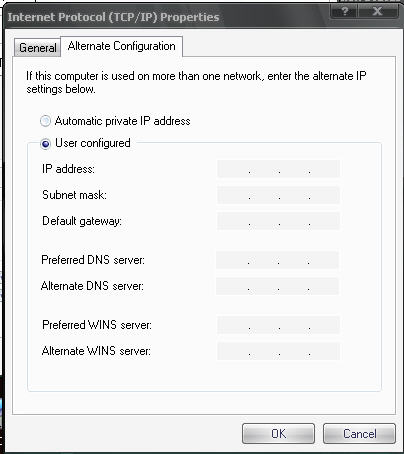Click the Alternate WINS server first octet

233,351
